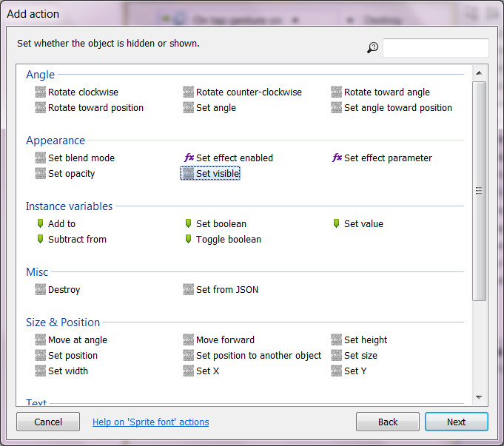This screenshot has height=446, width=504.
Task: Choose the Set effect enabled fx icon
Action: tap(189, 158)
